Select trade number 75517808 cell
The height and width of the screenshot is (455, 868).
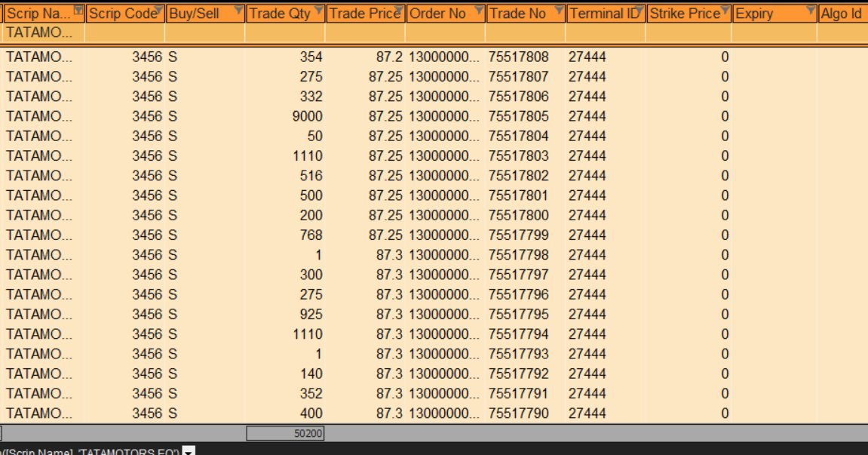pyautogui.click(x=526, y=57)
